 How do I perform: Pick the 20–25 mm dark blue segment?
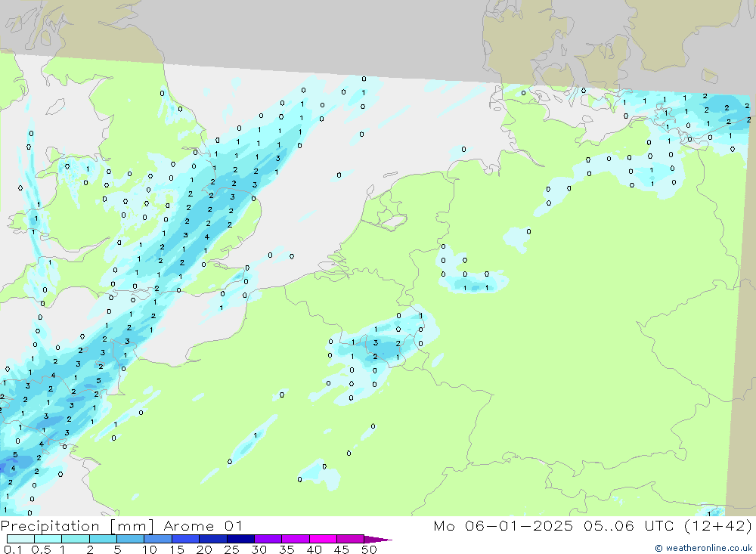click(212, 539)
